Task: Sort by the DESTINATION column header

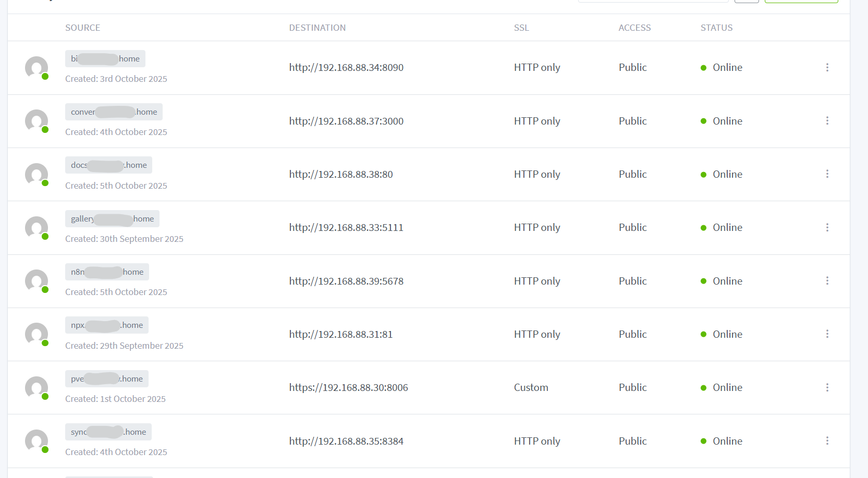Action: pos(317,28)
